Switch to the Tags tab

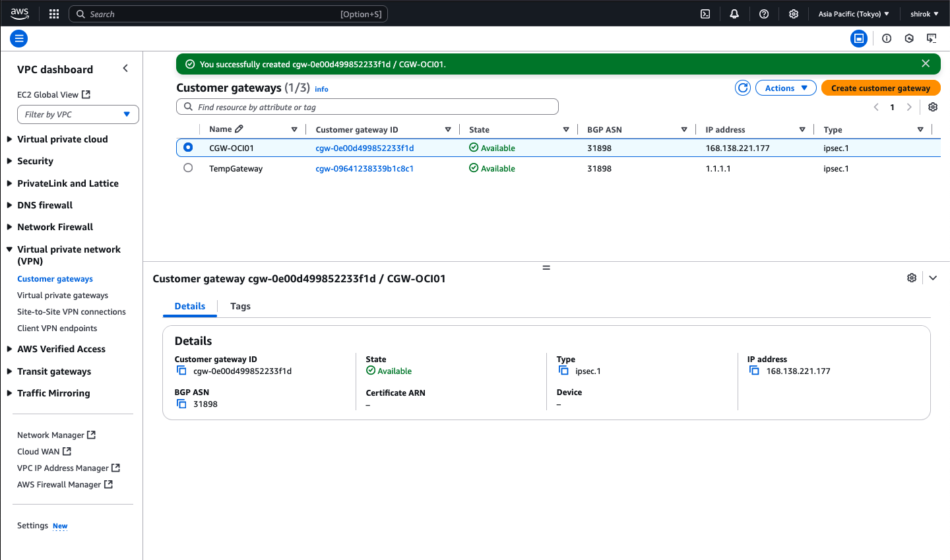240,306
